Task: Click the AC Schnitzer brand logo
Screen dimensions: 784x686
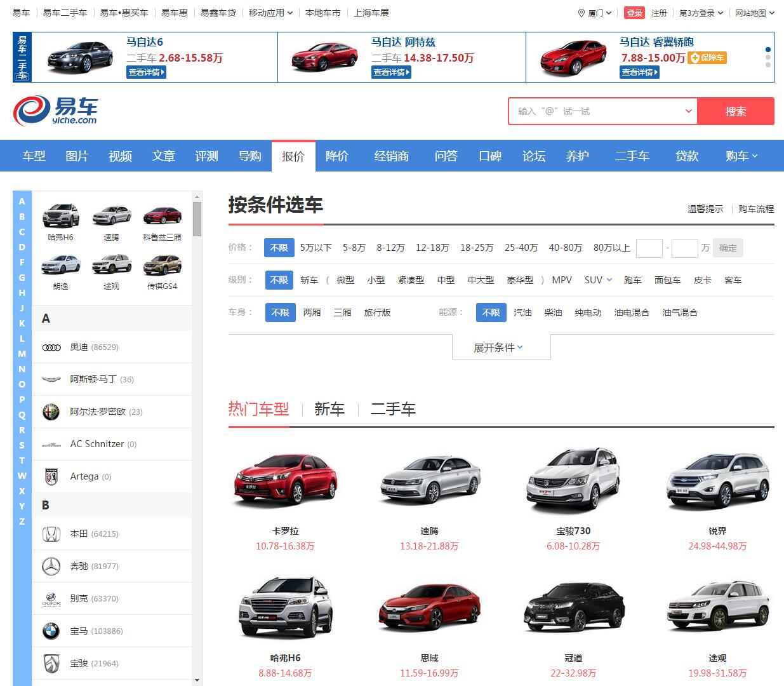Action: [x=51, y=445]
